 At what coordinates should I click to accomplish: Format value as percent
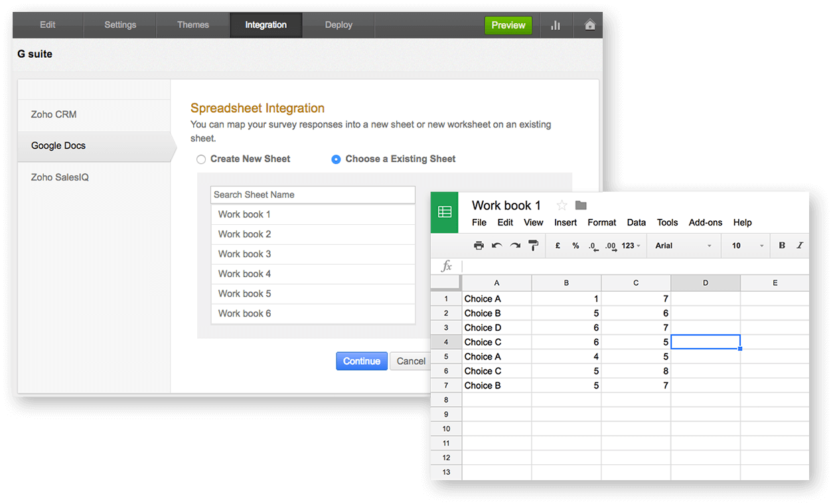pyautogui.click(x=575, y=245)
